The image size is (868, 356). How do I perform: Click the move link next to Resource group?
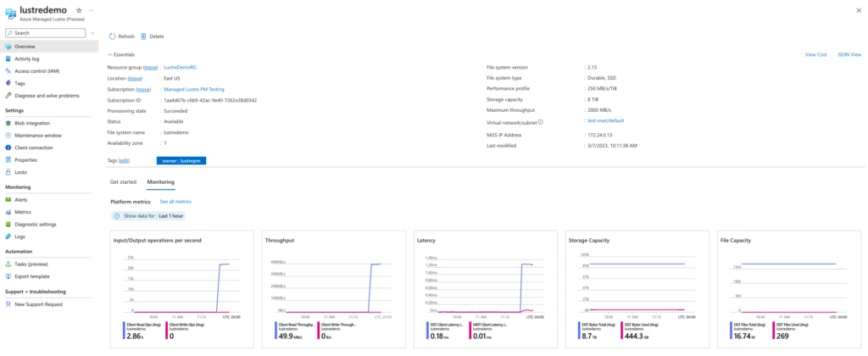(x=151, y=68)
